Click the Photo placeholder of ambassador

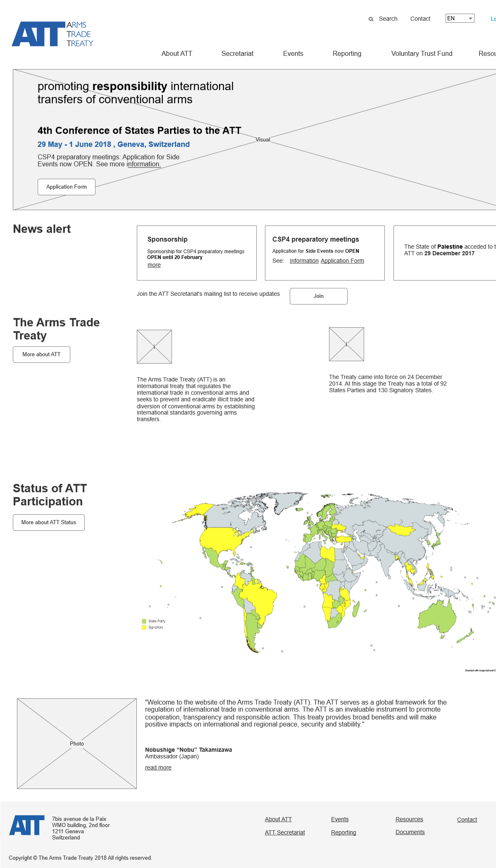pos(77,743)
